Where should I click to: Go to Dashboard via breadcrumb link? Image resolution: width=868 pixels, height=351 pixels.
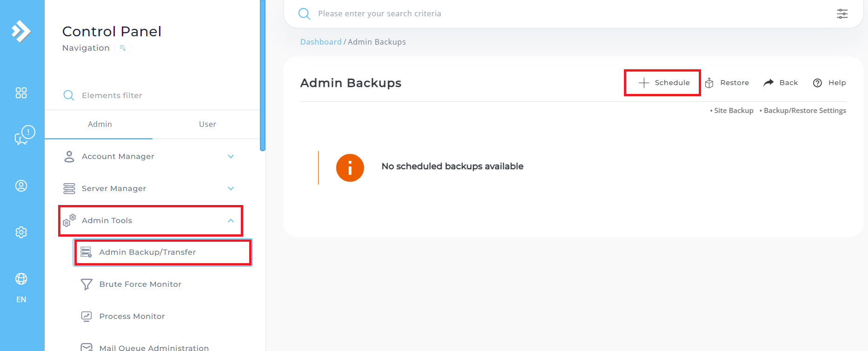[x=321, y=42]
